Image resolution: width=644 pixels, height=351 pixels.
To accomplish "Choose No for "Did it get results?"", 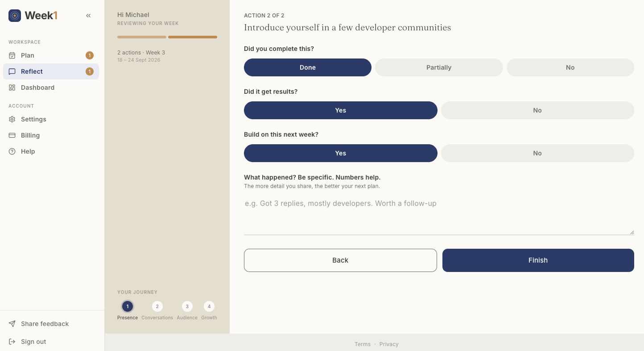I will [x=537, y=110].
